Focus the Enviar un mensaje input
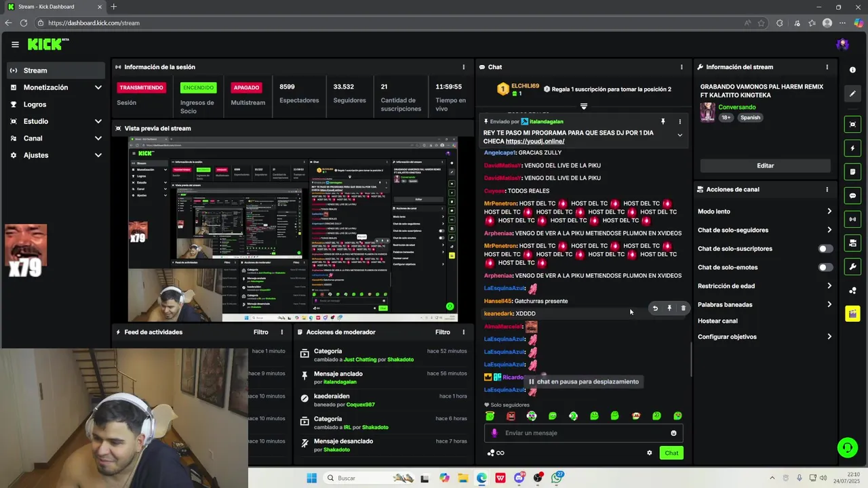The height and width of the screenshot is (488, 868). pos(583,433)
